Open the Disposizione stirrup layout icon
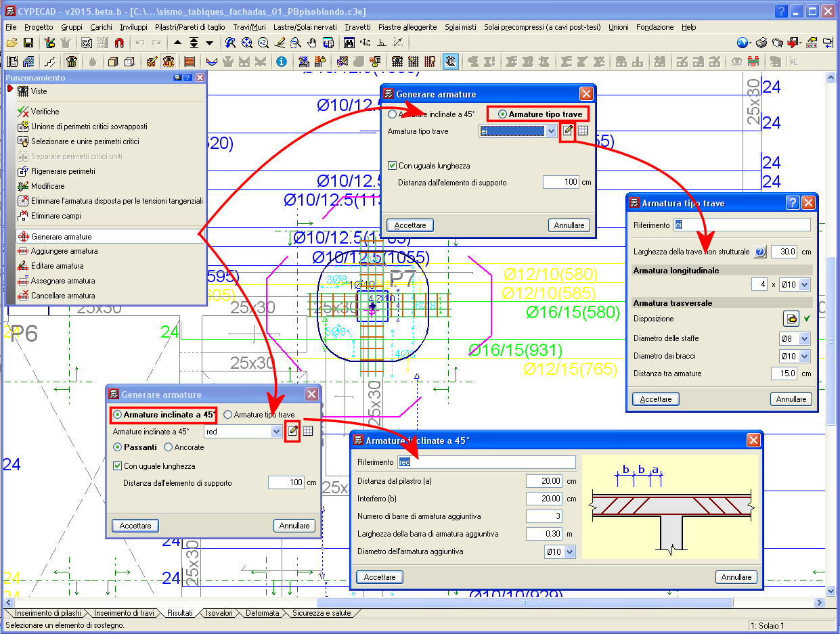 [791, 318]
